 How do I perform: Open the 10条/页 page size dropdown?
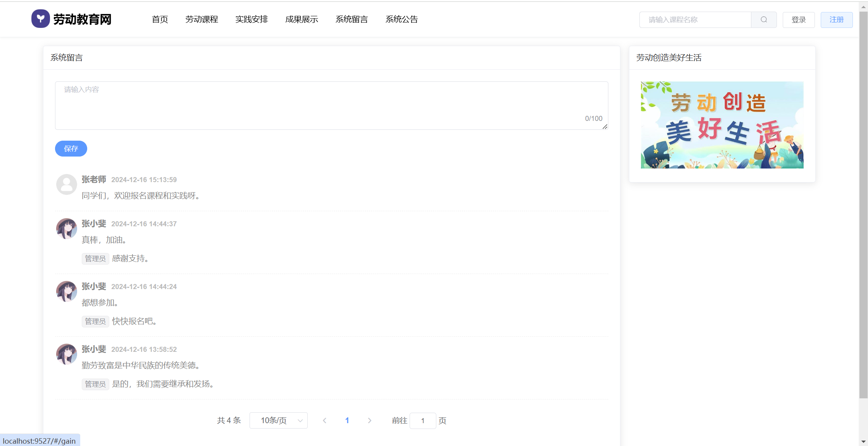coord(278,420)
